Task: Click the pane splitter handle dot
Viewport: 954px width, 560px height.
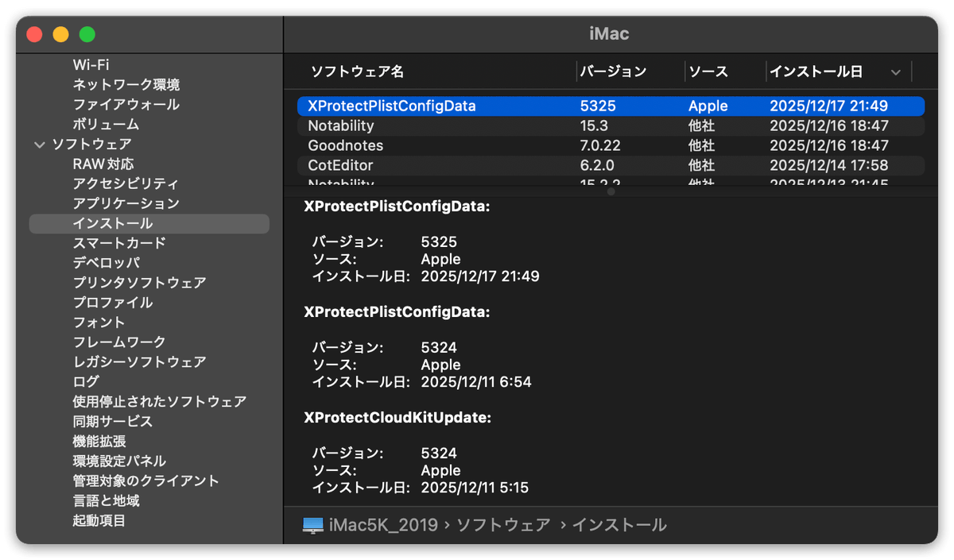Action: coord(611,191)
